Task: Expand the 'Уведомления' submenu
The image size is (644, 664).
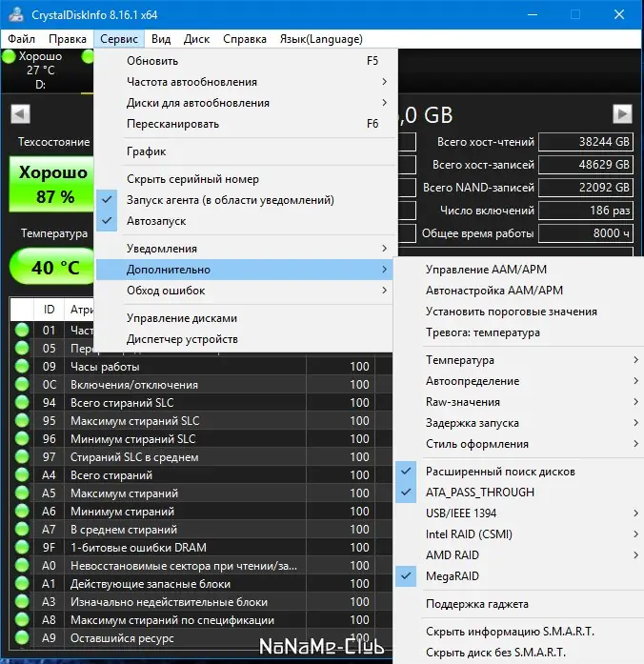Action: pos(244,249)
